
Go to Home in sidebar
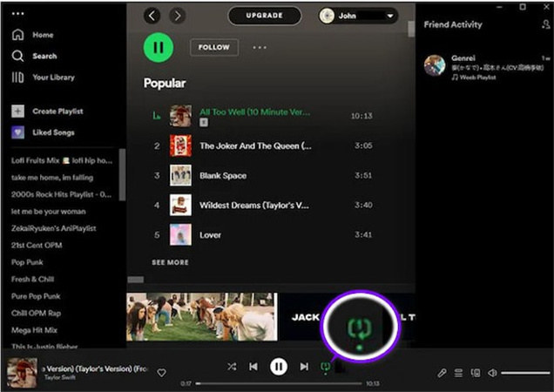(x=32, y=35)
